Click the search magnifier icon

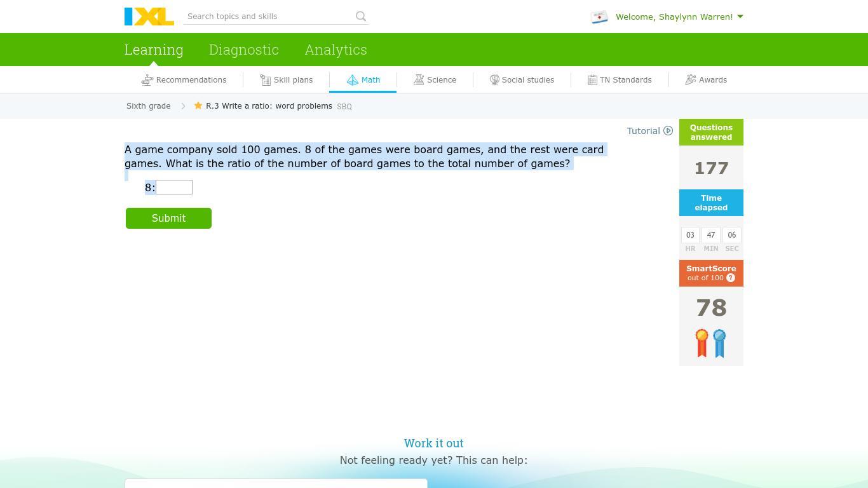(361, 17)
